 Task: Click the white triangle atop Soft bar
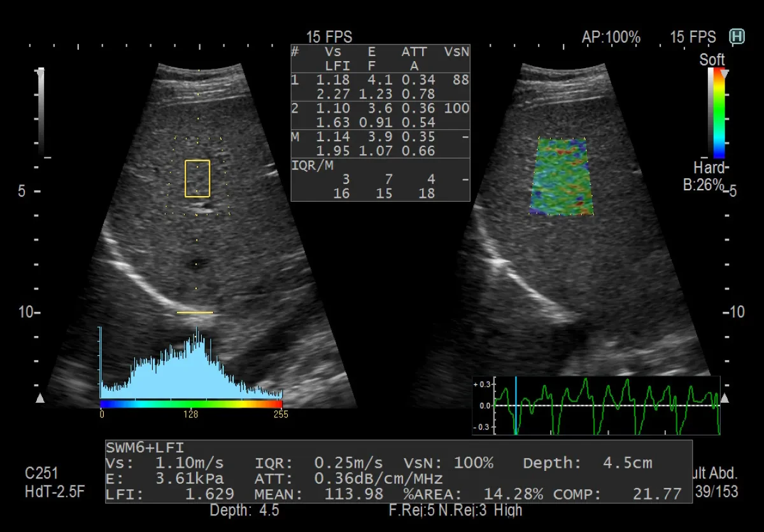(x=724, y=73)
